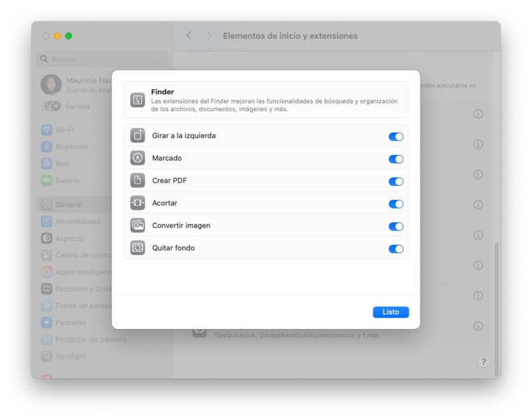Select the Convertir imagen label text
The width and height of the screenshot is (532, 420).
[x=181, y=225]
